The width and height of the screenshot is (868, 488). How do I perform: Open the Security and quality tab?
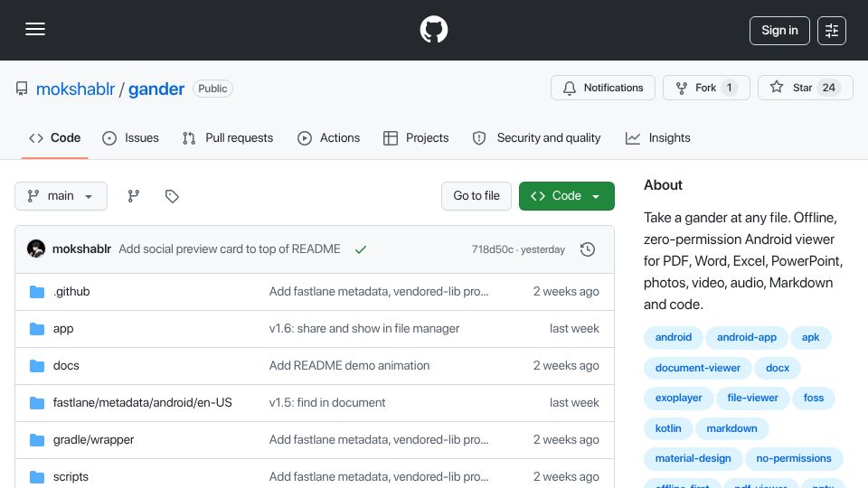[536, 137]
